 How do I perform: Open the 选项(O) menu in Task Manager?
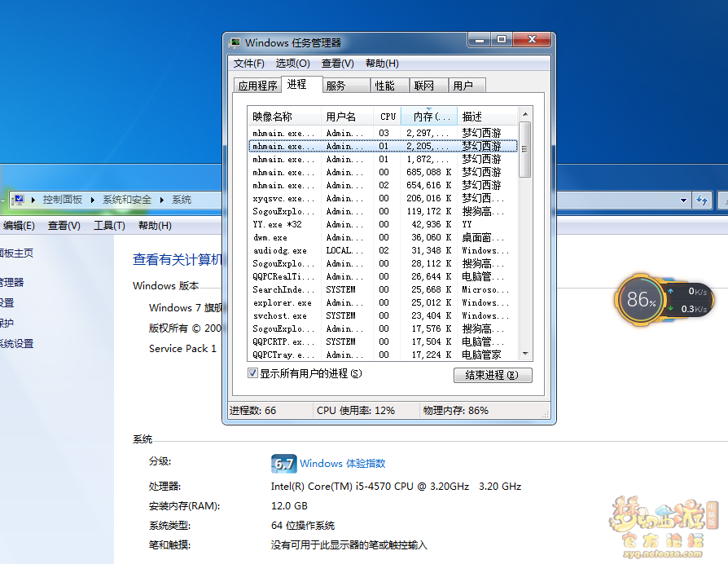tap(292, 64)
